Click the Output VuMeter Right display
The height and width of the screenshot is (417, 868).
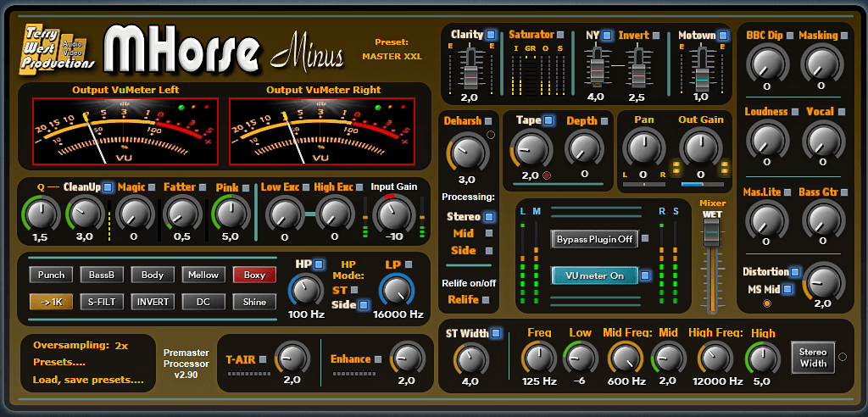[322, 131]
